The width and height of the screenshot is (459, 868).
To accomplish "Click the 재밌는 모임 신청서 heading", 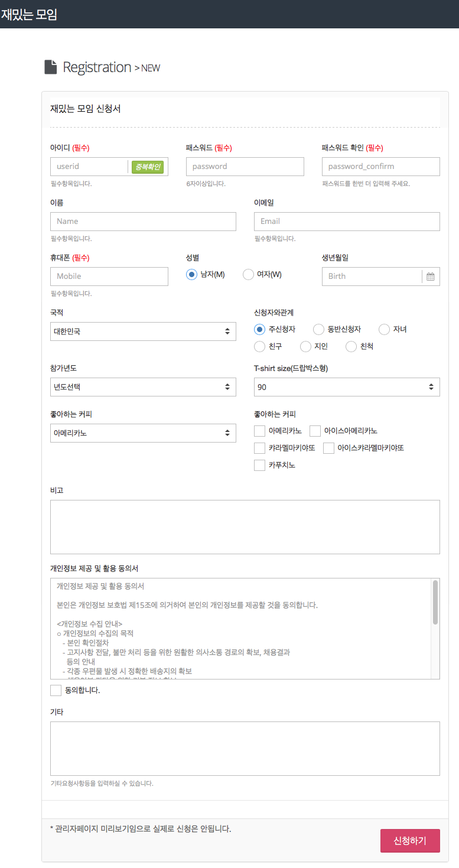I will pos(86,109).
